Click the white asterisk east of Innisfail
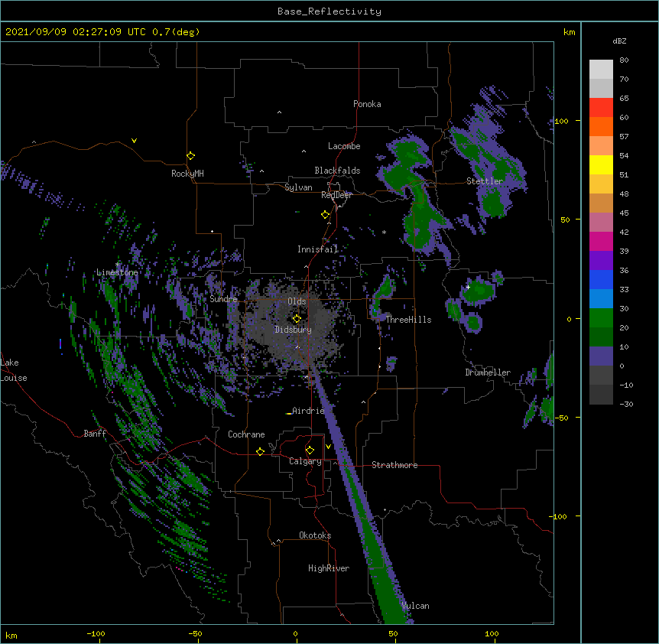Image resolution: width=659 pixels, height=644 pixels. [x=384, y=232]
